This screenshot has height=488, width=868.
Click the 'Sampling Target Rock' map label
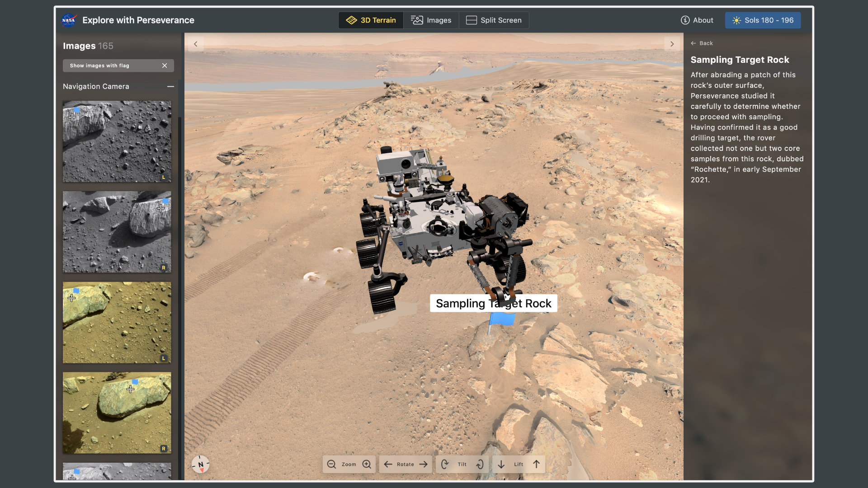point(493,303)
